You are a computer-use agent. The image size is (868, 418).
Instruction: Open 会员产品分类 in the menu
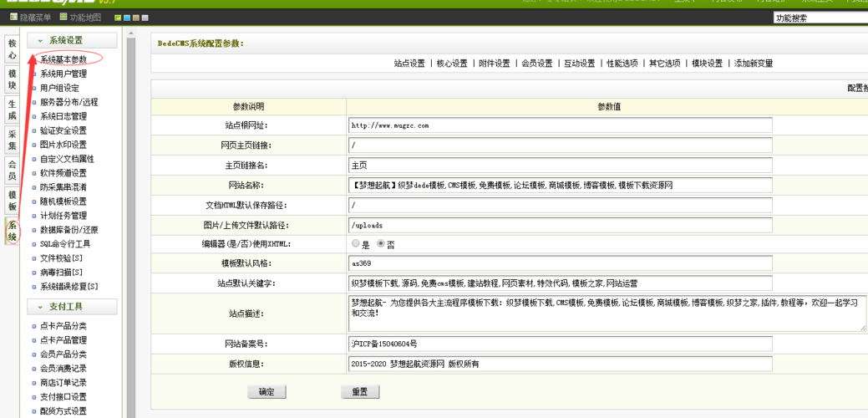[x=63, y=354]
